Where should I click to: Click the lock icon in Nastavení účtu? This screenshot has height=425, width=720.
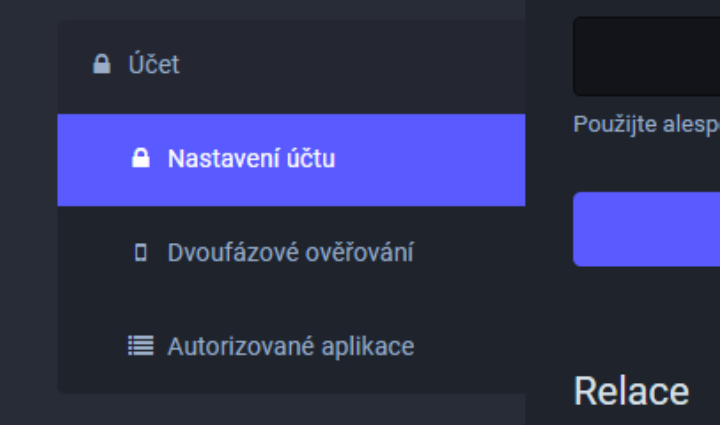pos(141,158)
